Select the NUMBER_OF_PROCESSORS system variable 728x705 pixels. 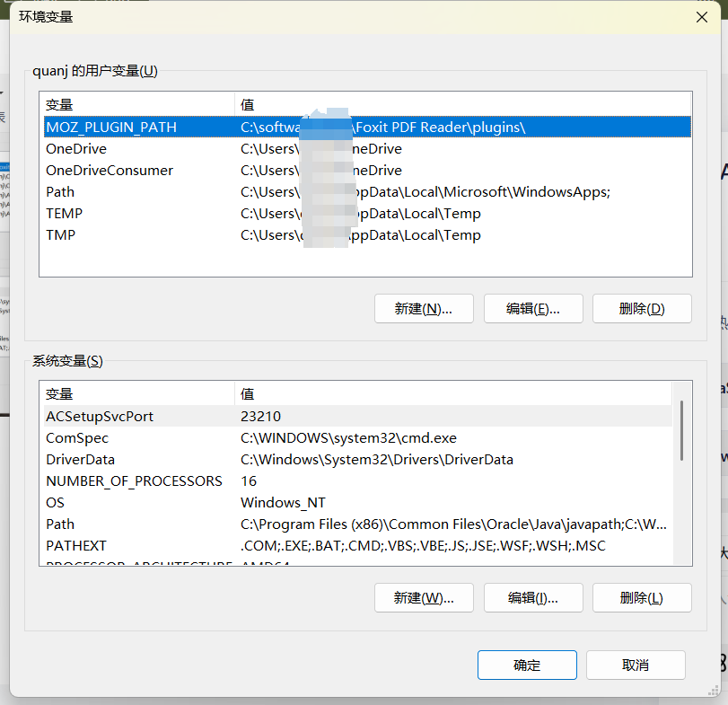(135, 480)
